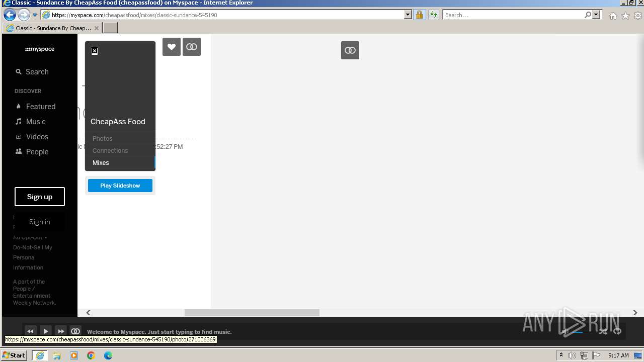The image size is (644, 362).
Task: Click the connect rings icon on the photo area
Action: 350,50
